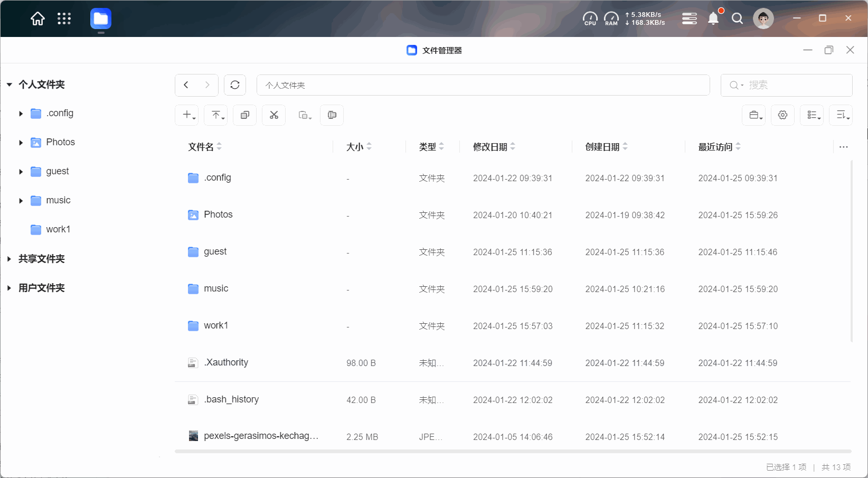The width and height of the screenshot is (868, 478).
Task: Sort by 大小 column header
Action: [359, 147]
